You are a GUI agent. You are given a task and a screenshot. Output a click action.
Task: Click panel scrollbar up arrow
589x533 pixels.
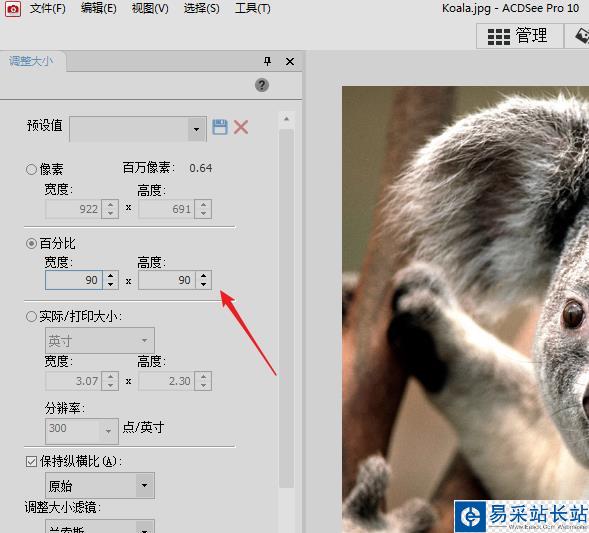pyautogui.click(x=287, y=119)
